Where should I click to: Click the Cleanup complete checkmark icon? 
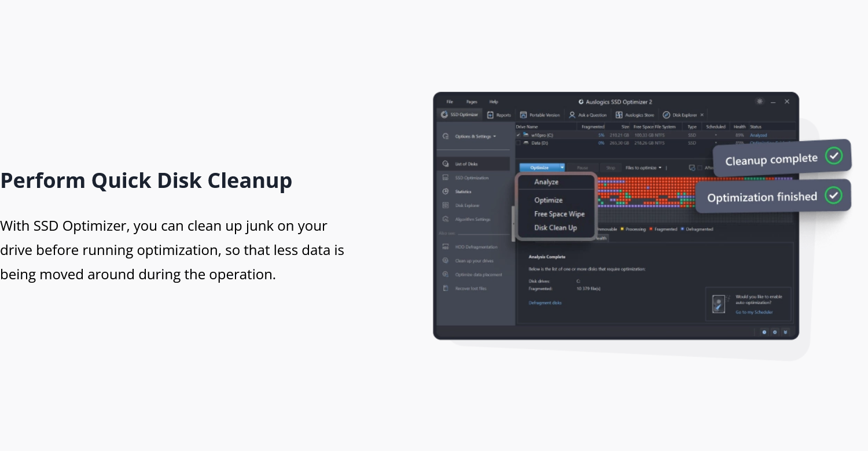pyautogui.click(x=833, y=156)
